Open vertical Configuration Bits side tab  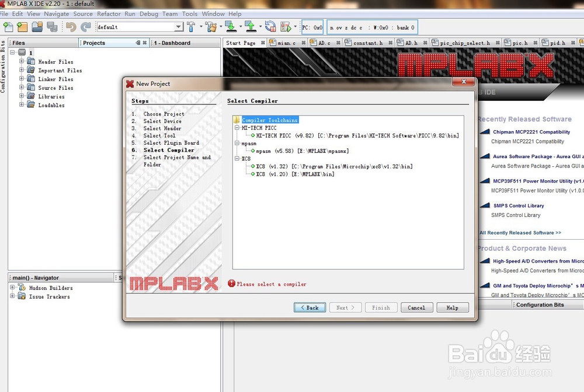pyautogui.click(x=3, y=66)
